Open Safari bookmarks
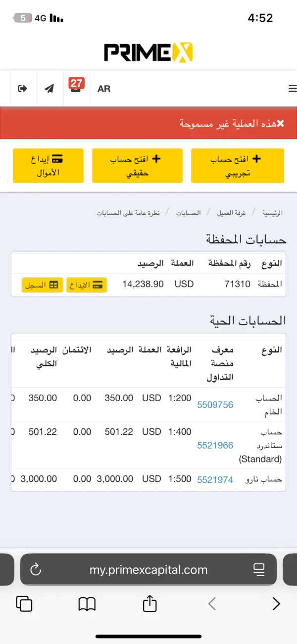The height and width of the screenshot is (644, 297). tap(87, 603)
